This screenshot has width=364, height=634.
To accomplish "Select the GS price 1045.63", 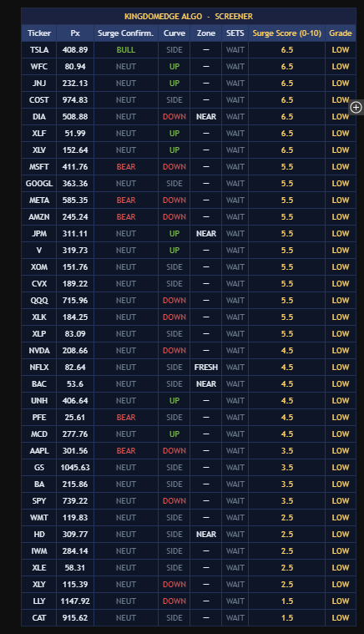I will (75, 468).
